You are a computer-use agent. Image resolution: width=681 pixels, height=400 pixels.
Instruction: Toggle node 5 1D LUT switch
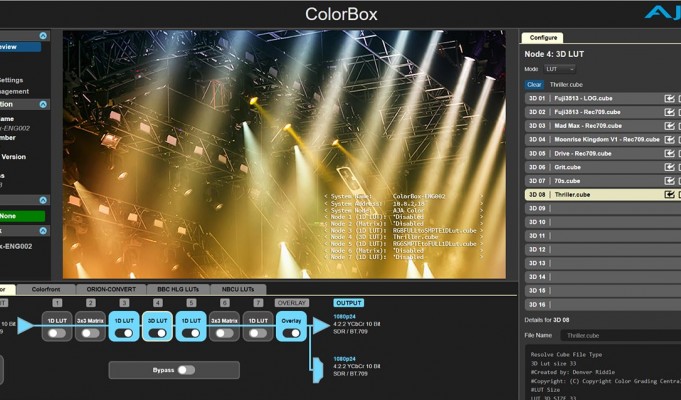(x=191, y=333)
